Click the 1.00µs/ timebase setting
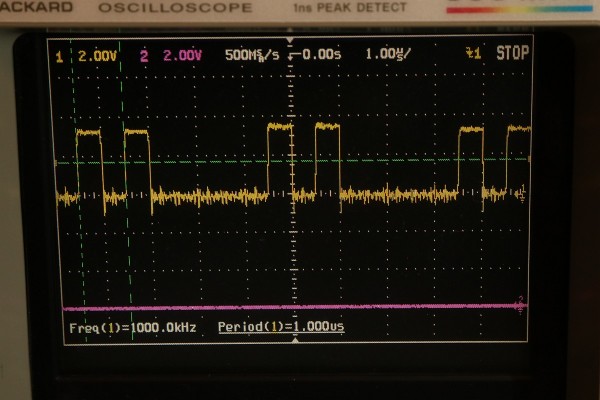Viewport: 600px width, 400px height. pos(386,54)
